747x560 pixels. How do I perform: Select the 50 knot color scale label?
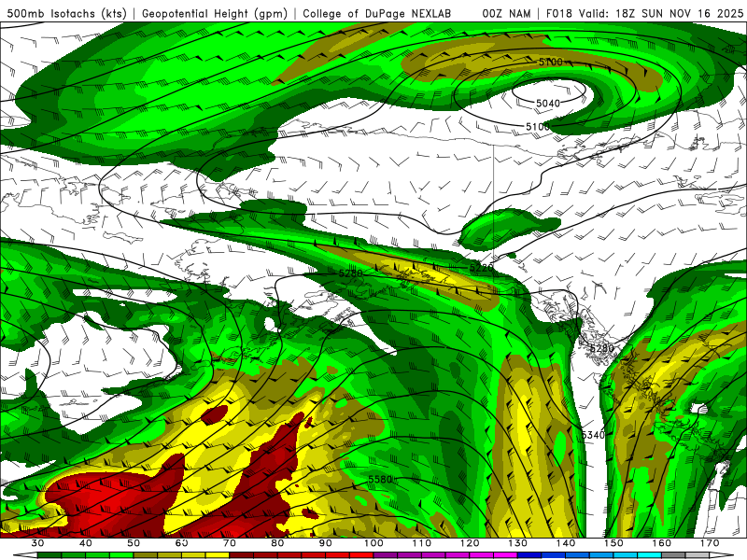pos(134,543)
